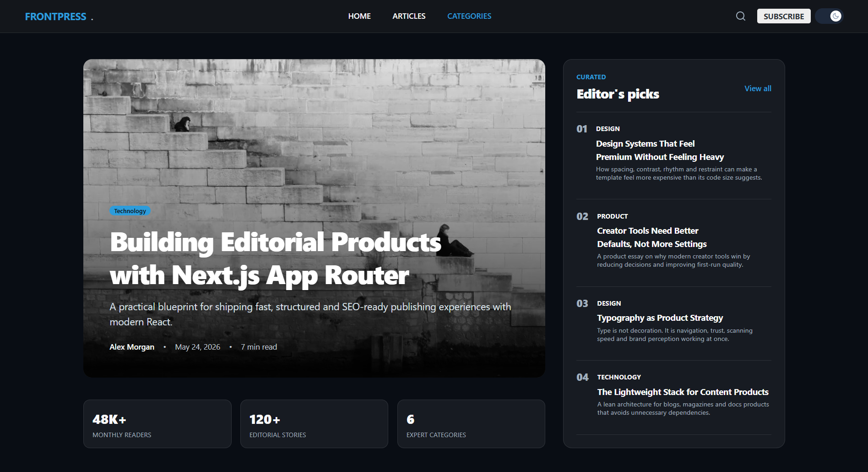Click the CURATED label
Screen dimensions: 868x472
591,77
